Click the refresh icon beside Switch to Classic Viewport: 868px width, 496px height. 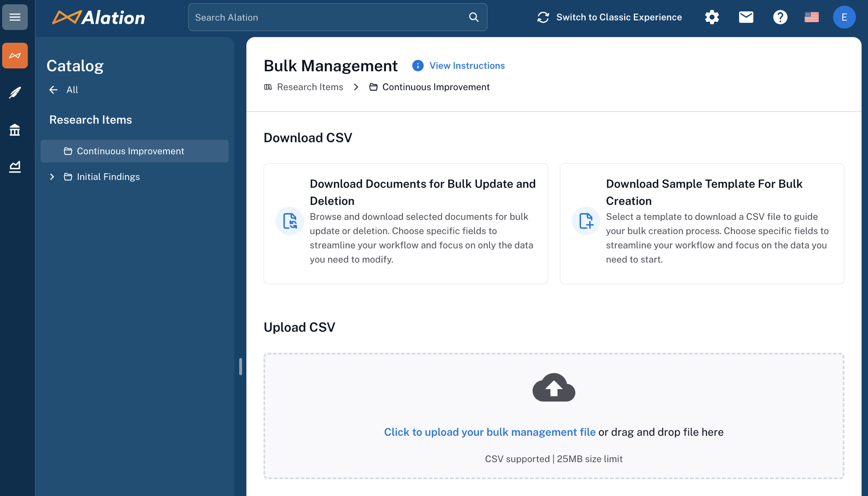point(543,17)
